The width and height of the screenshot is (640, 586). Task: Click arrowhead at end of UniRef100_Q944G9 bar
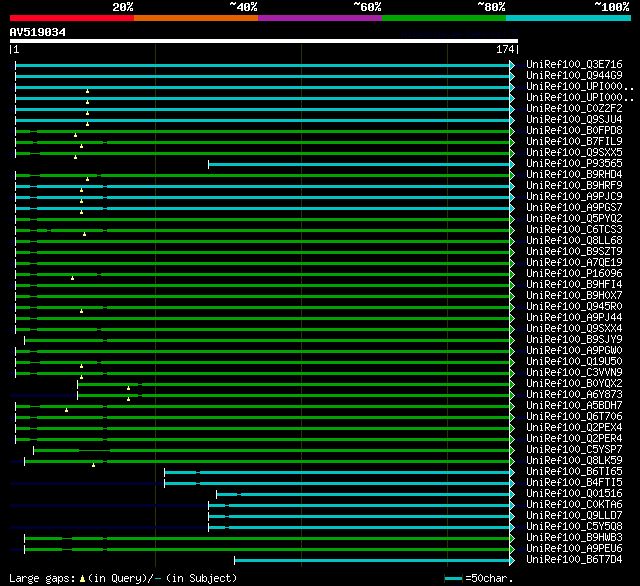click(x=512, y=76)
